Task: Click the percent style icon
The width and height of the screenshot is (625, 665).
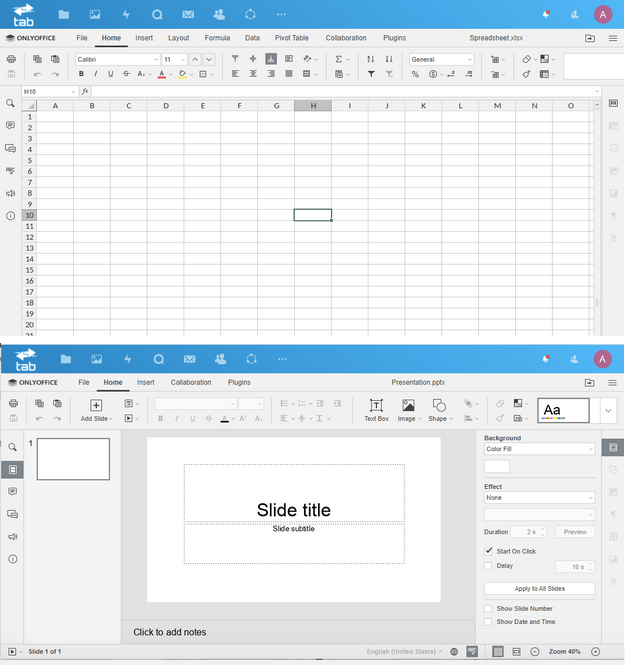Action: click(x=415, y=74)
